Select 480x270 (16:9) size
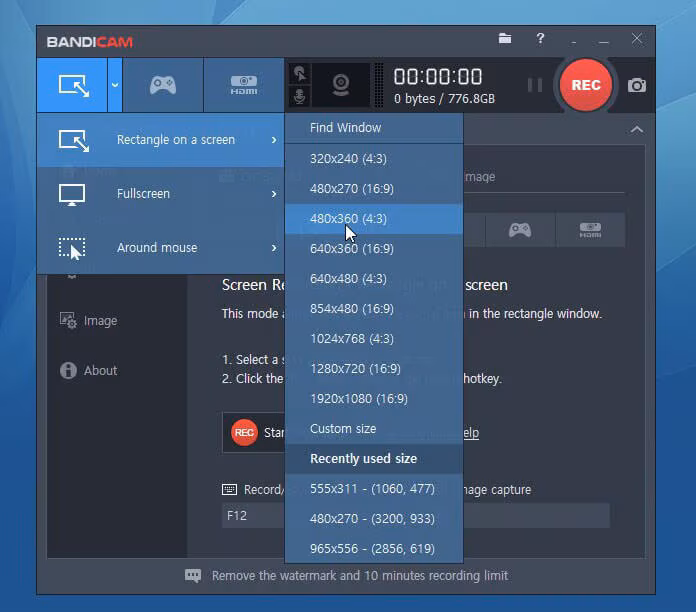 tap(374, 189)
